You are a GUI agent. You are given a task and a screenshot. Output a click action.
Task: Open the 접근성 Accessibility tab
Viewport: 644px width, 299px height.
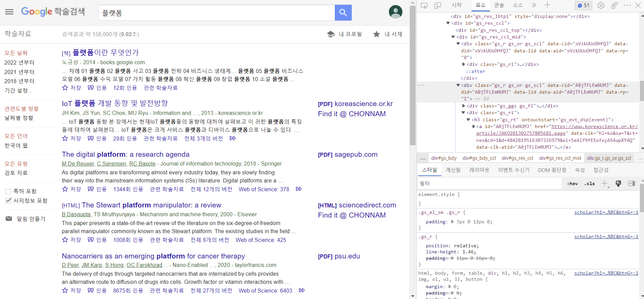[x=601, y=170]
